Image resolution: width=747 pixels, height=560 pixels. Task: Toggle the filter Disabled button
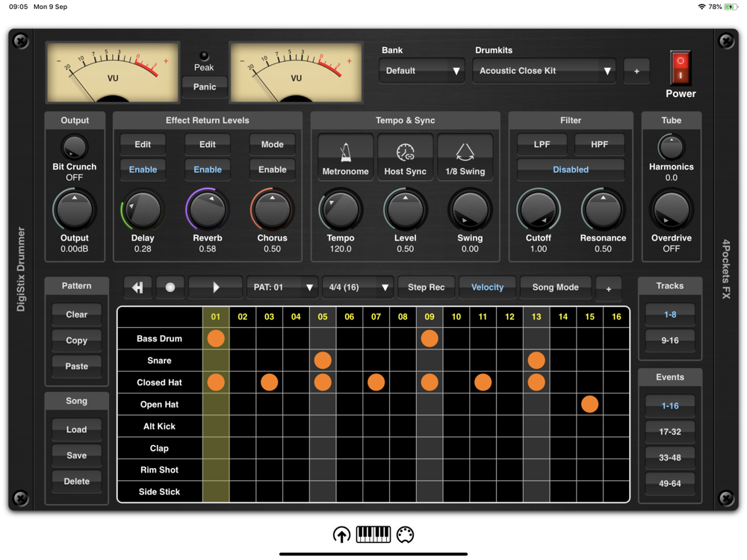(571, 169)
